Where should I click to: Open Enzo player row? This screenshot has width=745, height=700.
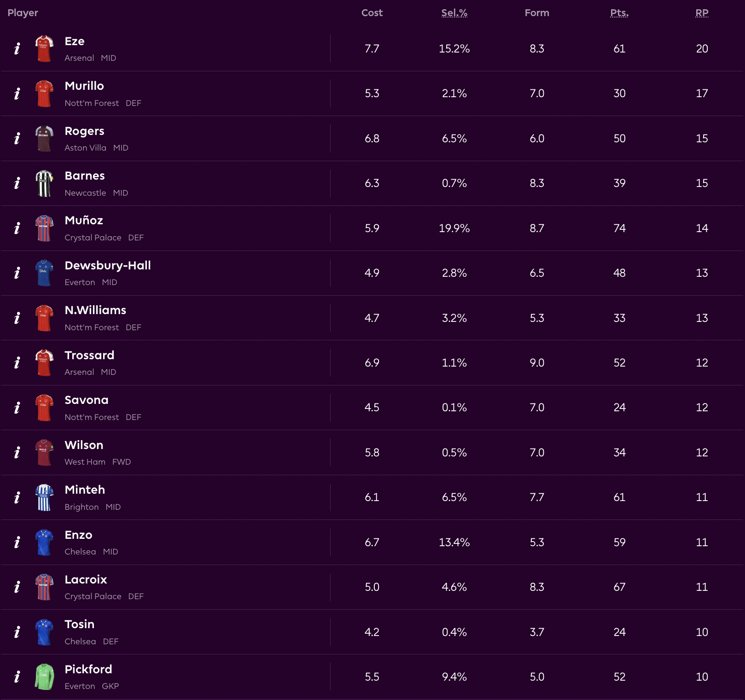coord(78,535)
